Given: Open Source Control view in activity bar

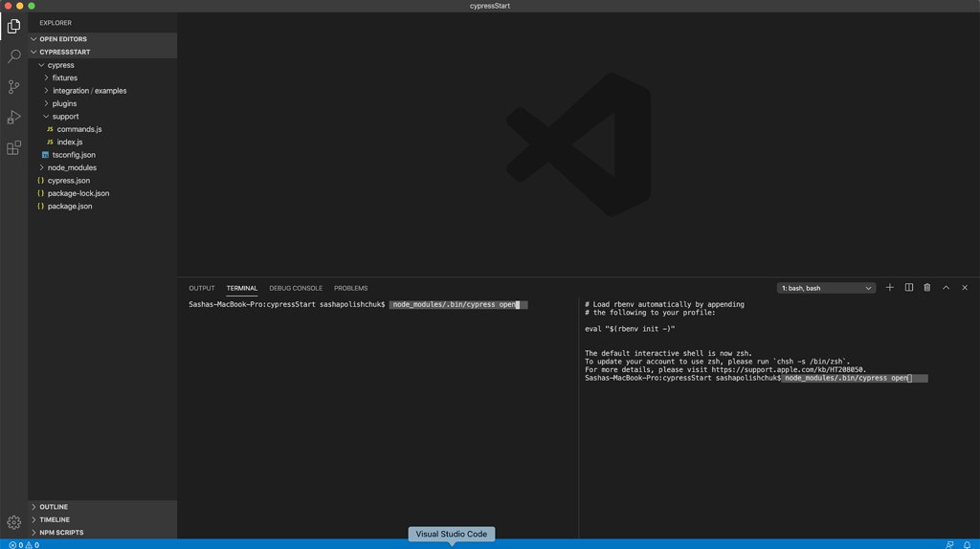Looking at the screenshot, I should coord(13,87).
